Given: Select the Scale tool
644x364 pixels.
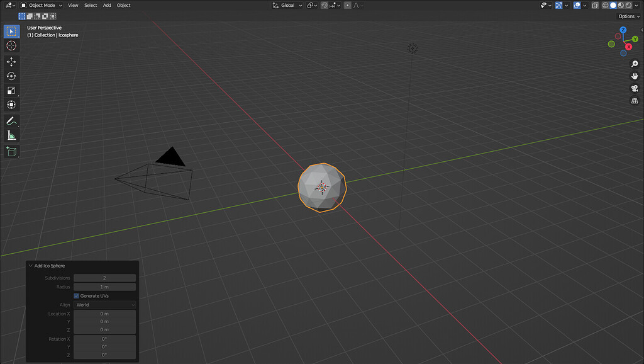Looking at the screenshot, I should click(11, 90).
